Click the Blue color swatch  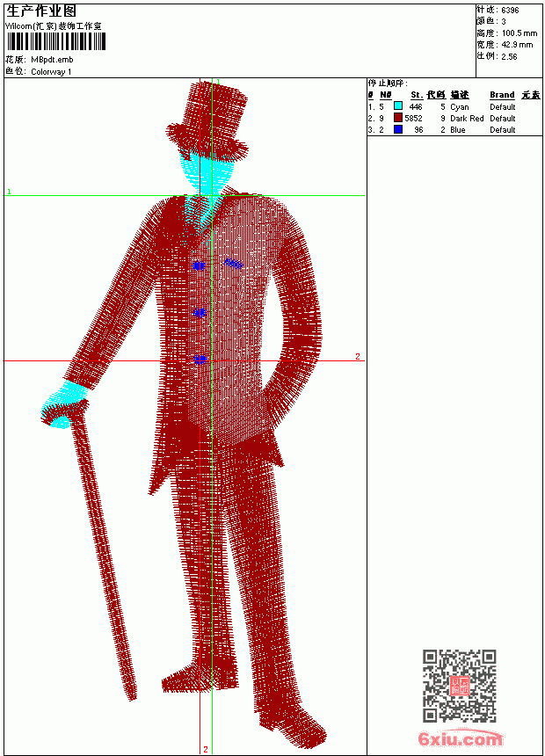coord(398,129)
